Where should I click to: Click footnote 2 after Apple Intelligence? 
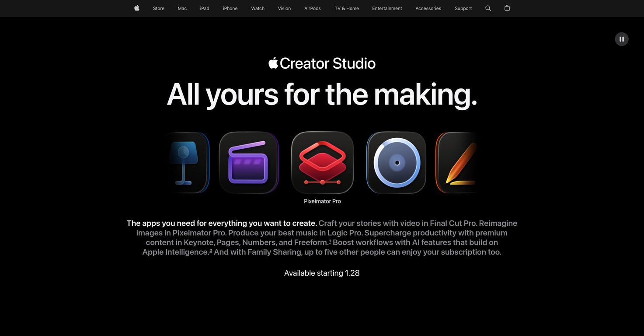point(210,250)
